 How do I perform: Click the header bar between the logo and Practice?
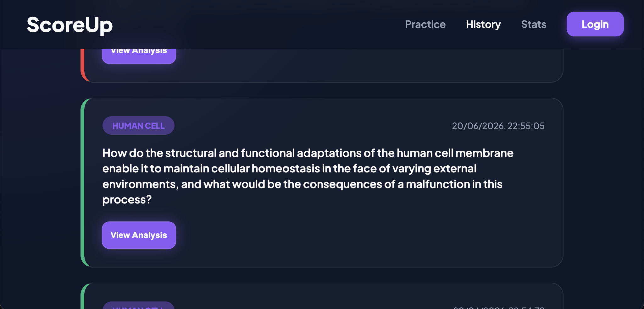pyautogui.click(x=258, y=24)
